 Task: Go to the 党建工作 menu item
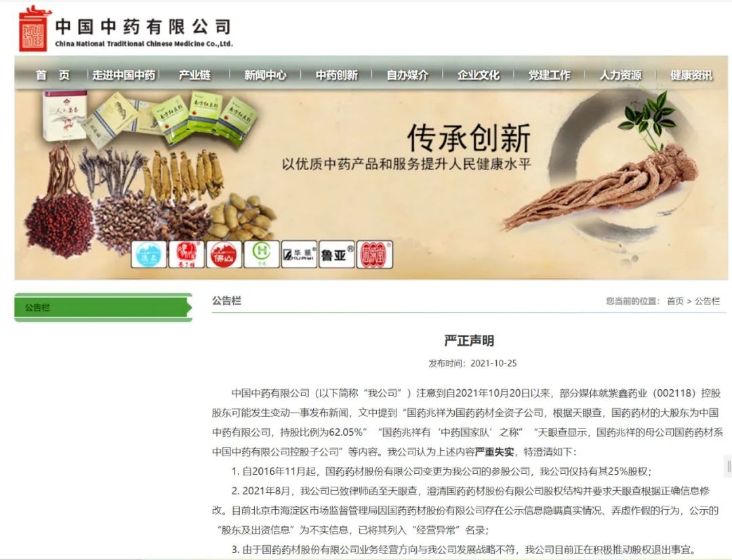coord(550,75)
